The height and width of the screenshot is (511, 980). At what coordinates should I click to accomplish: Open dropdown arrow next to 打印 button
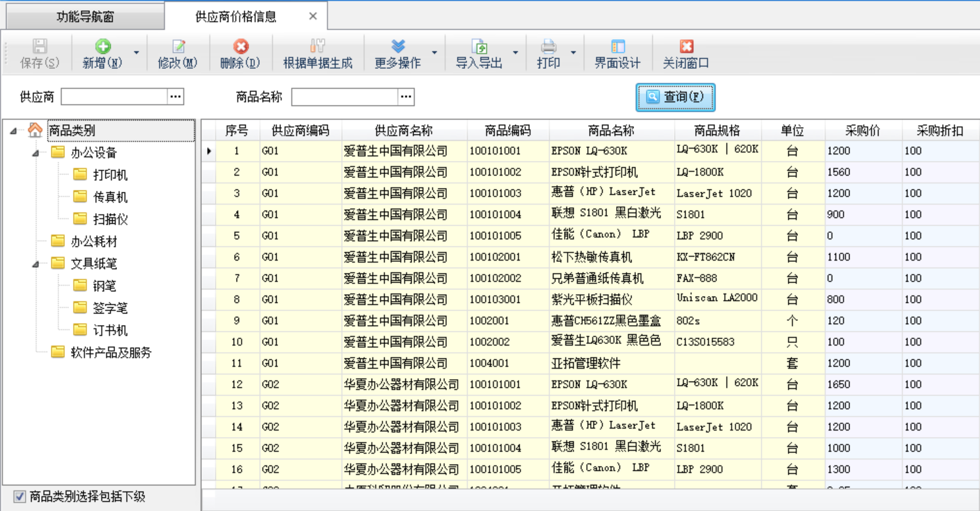pos(574,53)
